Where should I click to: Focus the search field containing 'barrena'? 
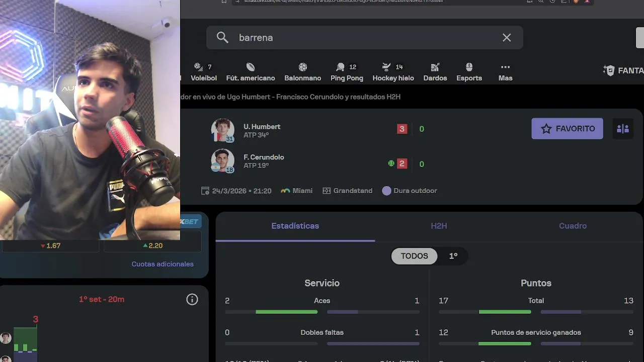364,38
